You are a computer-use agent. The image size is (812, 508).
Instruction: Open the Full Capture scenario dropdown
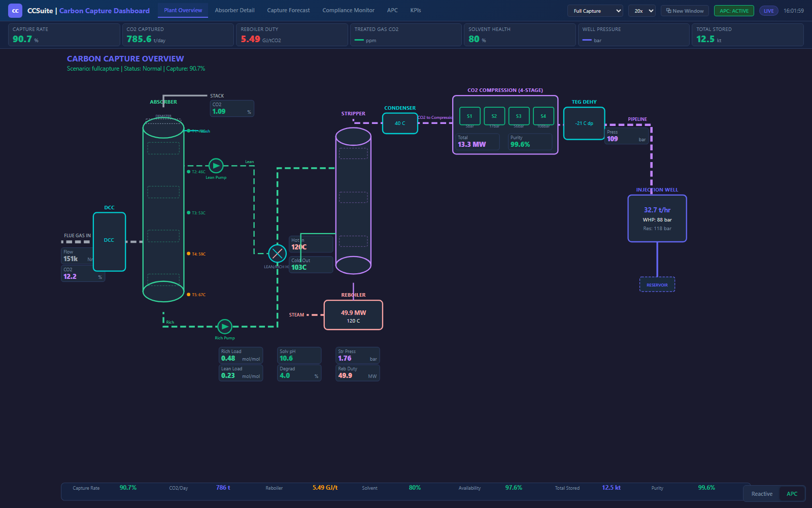pyautogui.click(x=594, y=10)
